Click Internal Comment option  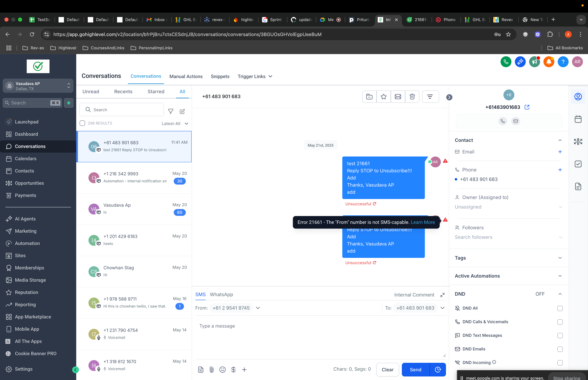(x=414, y=295)
